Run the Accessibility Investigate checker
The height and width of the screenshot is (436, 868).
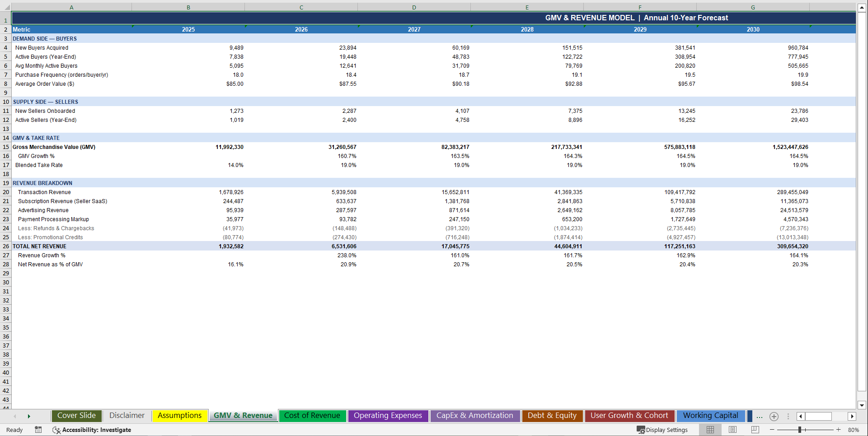click(92, 430)
